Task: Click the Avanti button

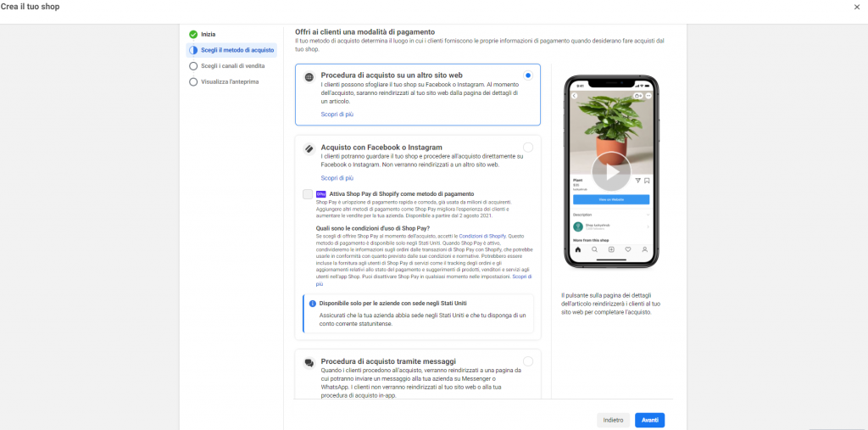Action: tap(650, 420)
